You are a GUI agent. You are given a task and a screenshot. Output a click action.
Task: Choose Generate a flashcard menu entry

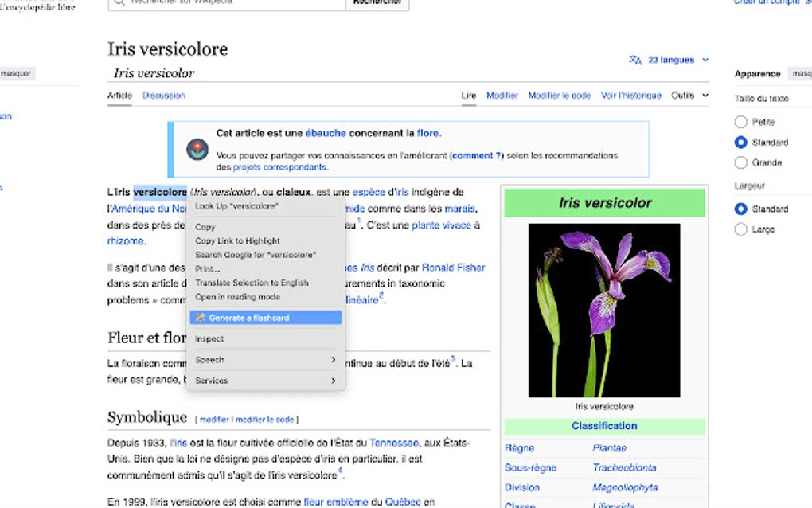click(x=266, y=318)
